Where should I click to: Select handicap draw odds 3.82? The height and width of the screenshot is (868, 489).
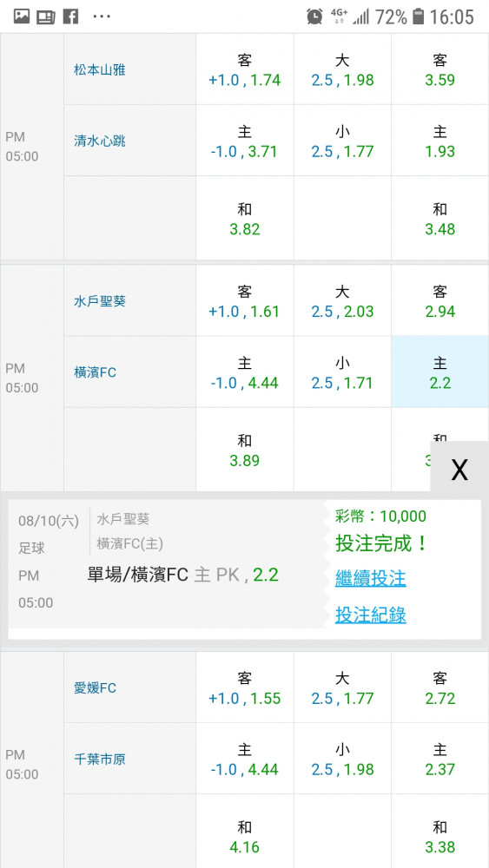244,218
